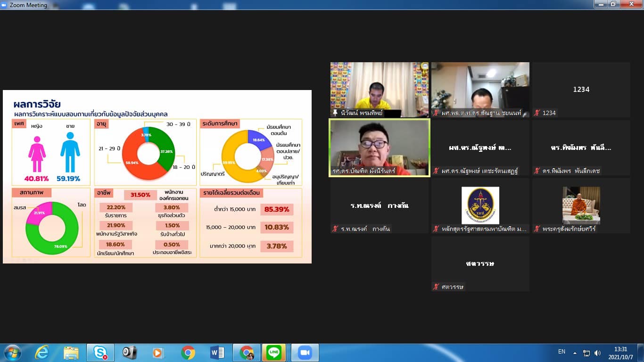
Task: Click the shared research results slide
Action: pos(157,177)
